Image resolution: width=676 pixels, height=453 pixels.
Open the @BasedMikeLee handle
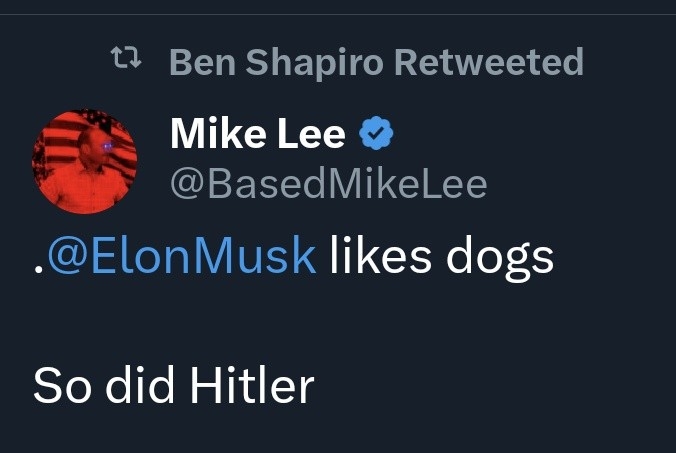pos(329,183)
